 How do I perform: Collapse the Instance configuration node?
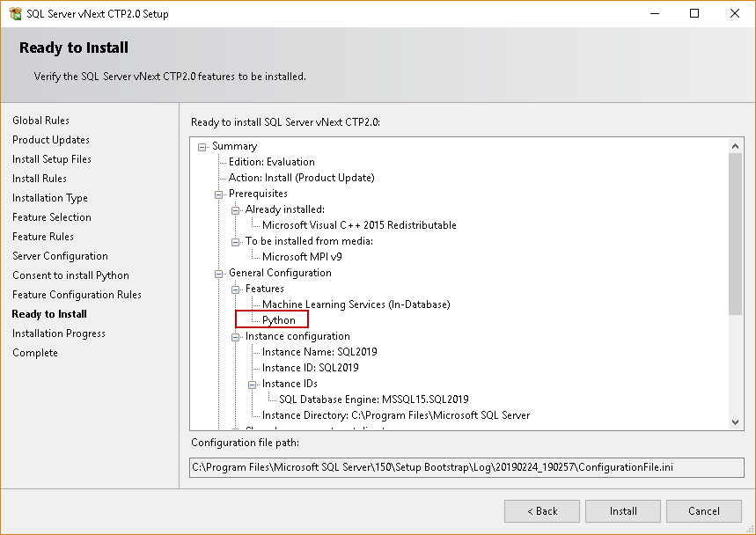click(x=236, y=336)
